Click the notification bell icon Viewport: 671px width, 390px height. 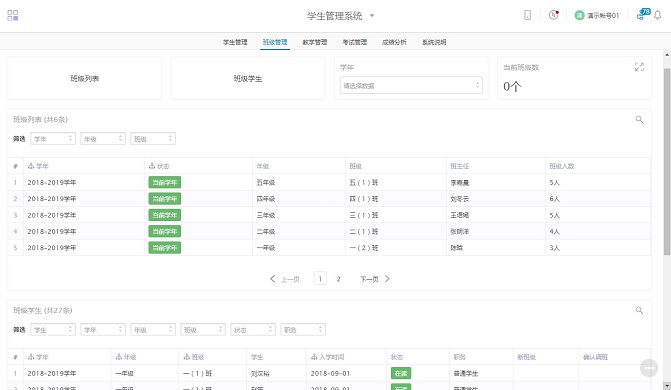coord(658,15)
